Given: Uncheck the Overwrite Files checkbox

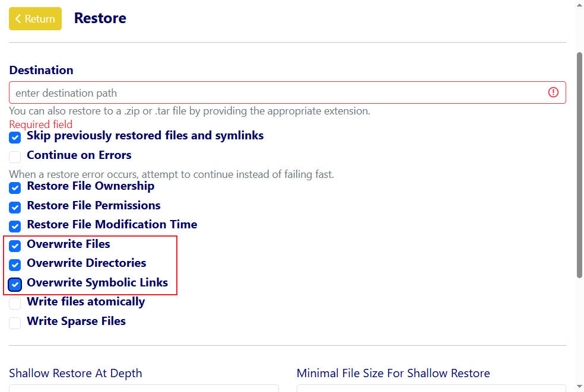Looking at the screenshot, I should (15, 246).
